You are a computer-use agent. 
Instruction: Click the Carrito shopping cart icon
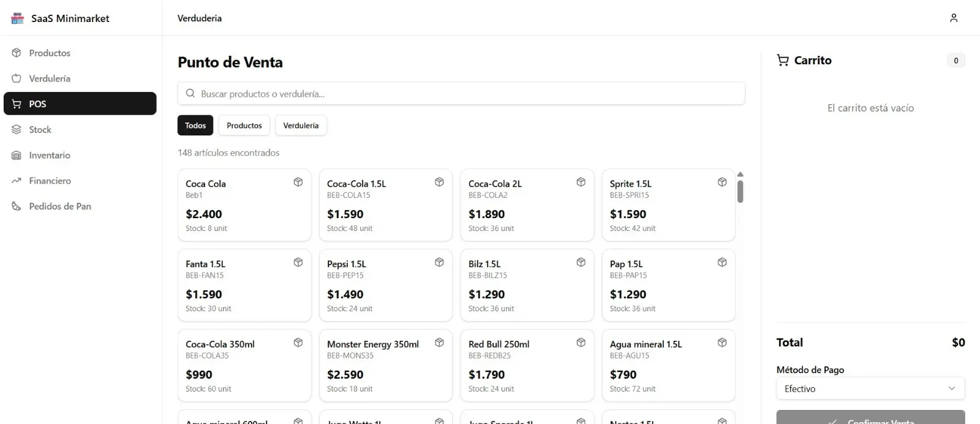tap(783, 60)
